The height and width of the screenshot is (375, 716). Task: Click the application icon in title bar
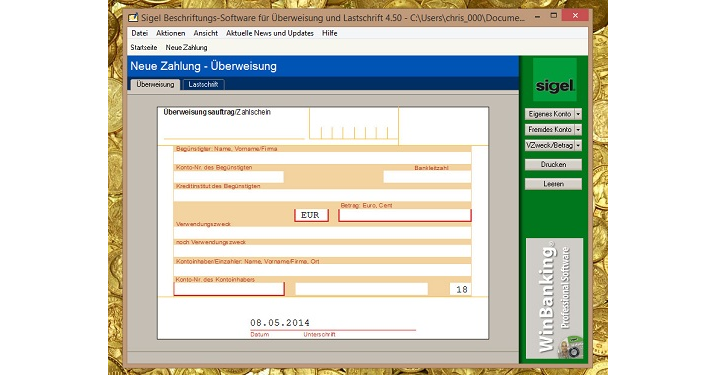pos(133,18)
